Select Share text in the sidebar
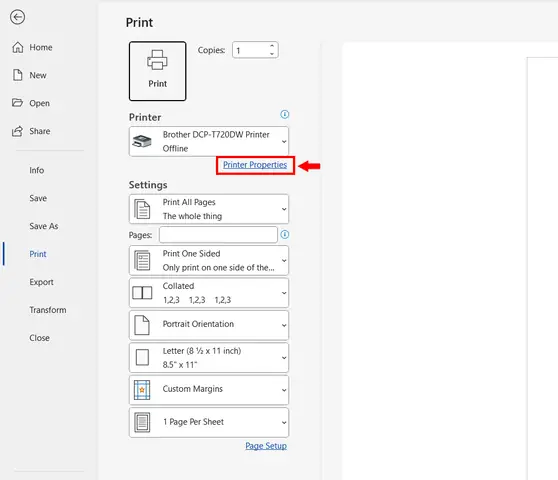The image size is (558, 480). tap(40, 131)
